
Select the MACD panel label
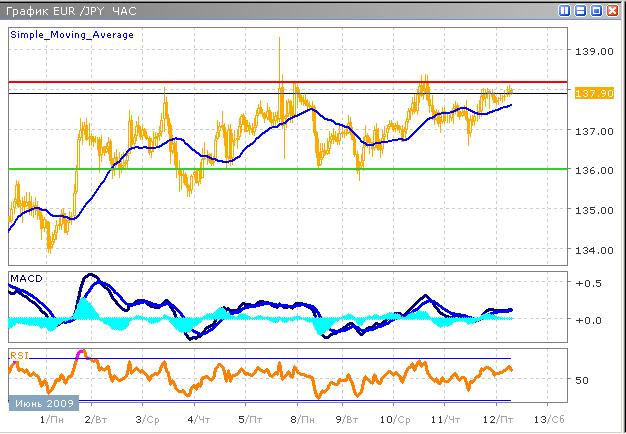(x=24, y=276)
